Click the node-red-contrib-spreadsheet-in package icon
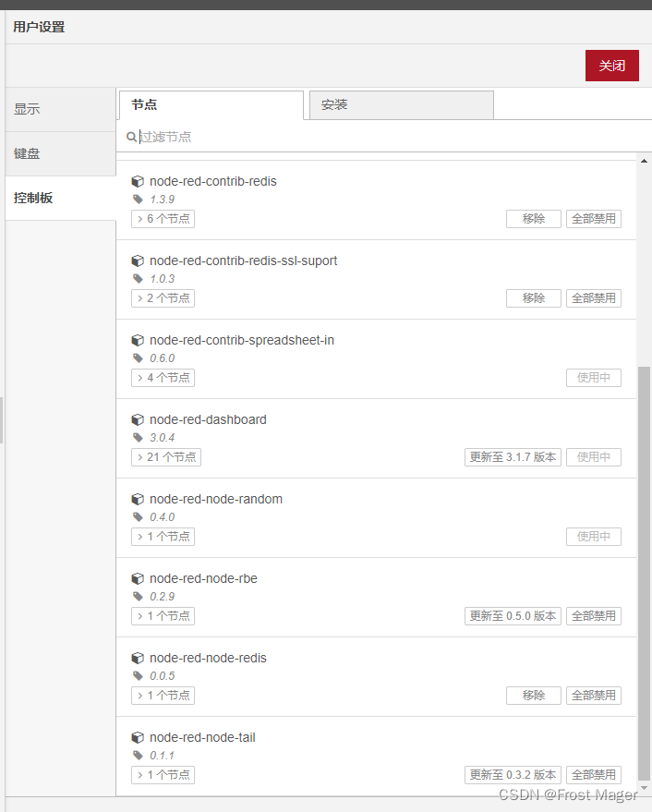Screen dimensions: 652x812 coord(138,340)
